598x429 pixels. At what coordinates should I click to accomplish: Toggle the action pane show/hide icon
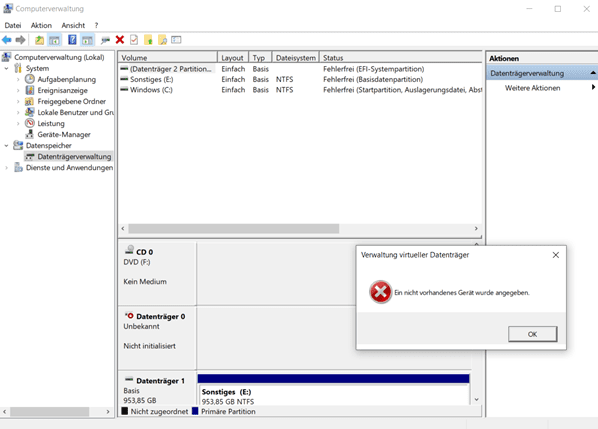(87, 40)
